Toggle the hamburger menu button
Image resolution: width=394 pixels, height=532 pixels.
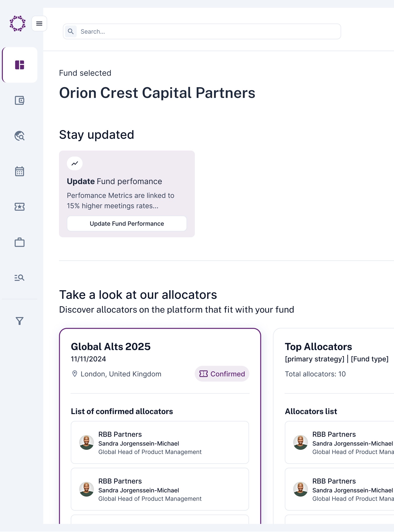(39, 24)
